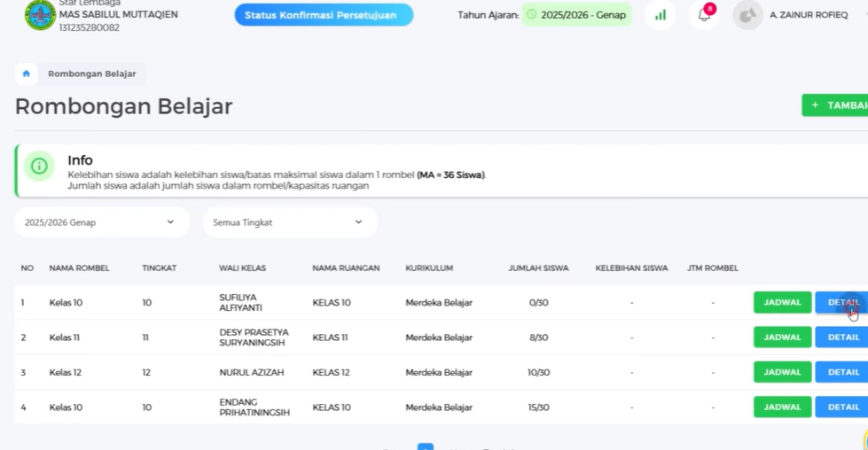868x450 pixels.
Task: Click the Rombongan Belajar breadcrumb
Action: pyautogui.click(x=92, y=74)
